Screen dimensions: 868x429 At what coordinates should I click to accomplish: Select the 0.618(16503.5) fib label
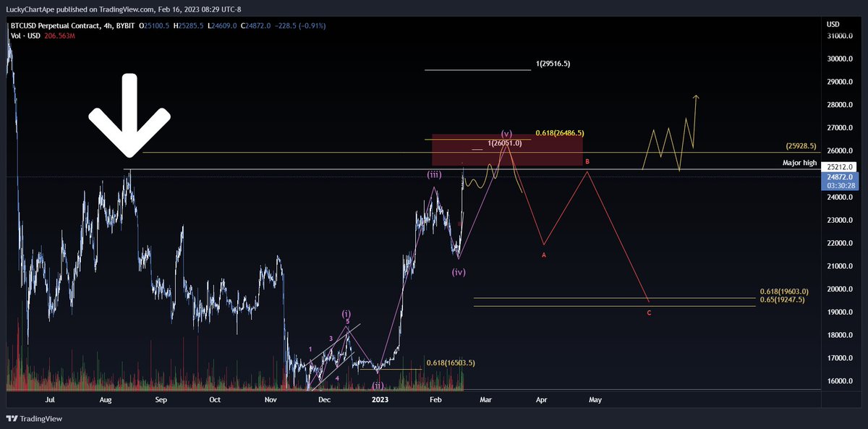click(451, 363)
